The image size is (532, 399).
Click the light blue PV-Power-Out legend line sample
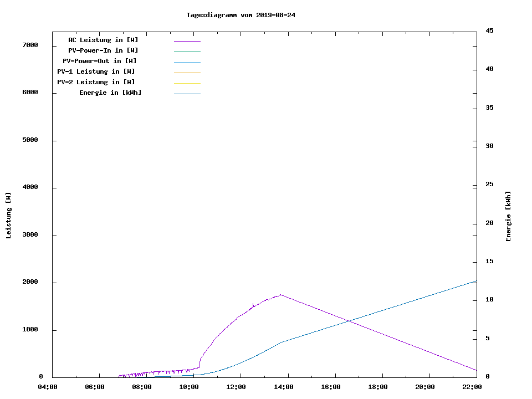[x=187, y=62]
